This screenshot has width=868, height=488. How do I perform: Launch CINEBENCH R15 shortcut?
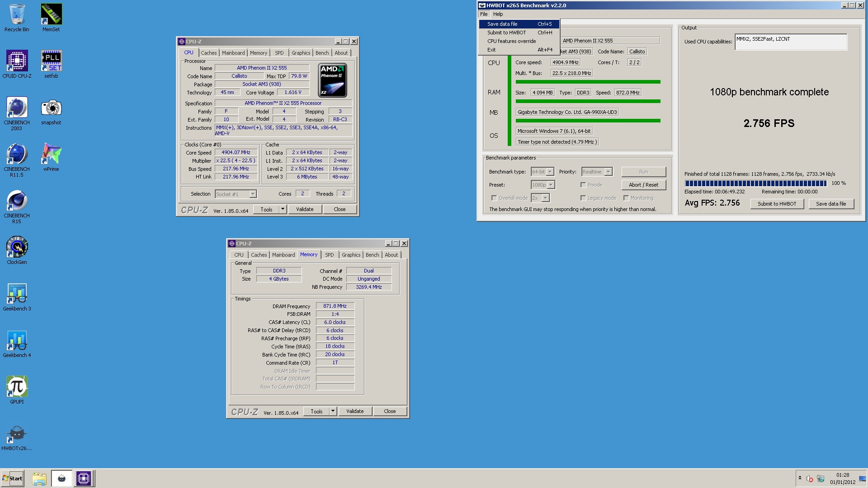tap(17, 207)
